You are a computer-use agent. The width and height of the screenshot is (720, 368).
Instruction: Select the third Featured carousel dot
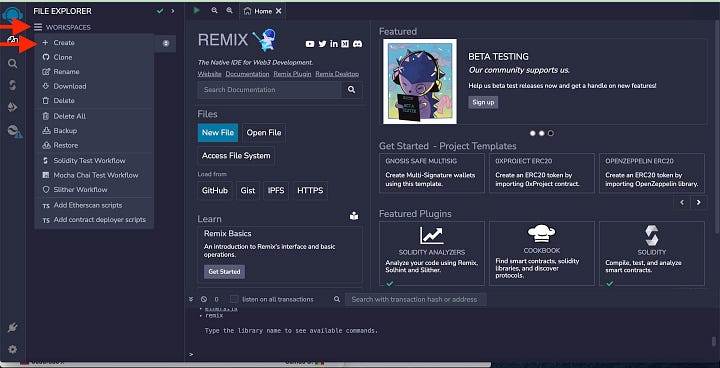click(x=551, y=133)
